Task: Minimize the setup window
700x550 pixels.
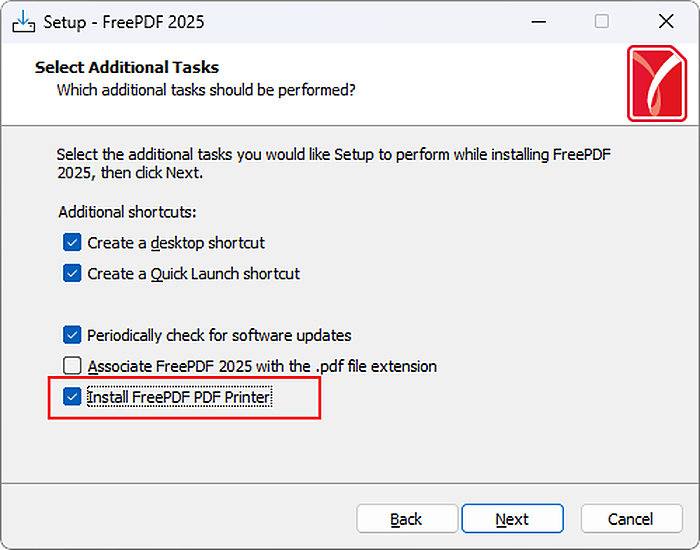Action: click(538, 21)
